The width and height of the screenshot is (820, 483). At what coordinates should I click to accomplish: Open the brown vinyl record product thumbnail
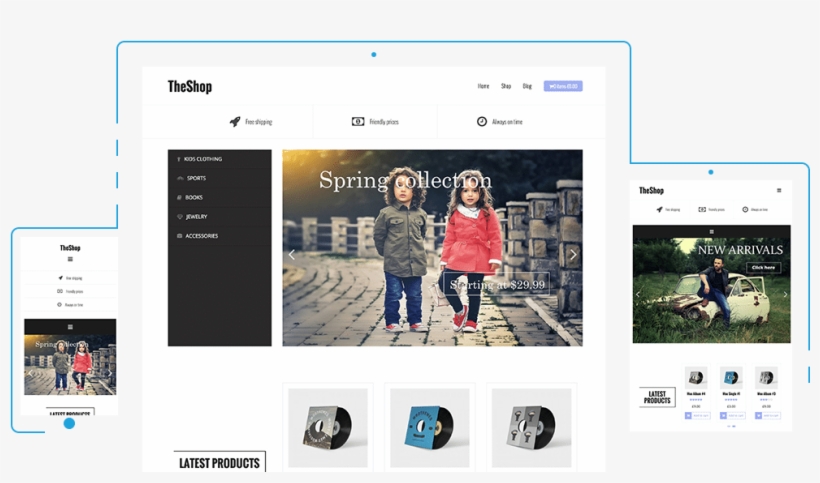pyautogui.click(x=328, y=428)
